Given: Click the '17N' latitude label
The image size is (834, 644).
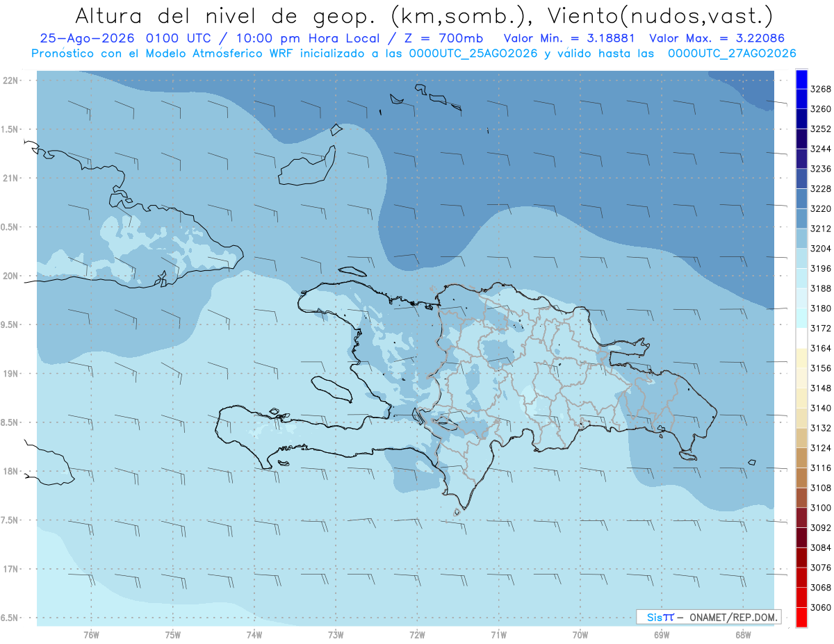Looking at the screenshot, I should pyautogui.click(x=10, y=569).
